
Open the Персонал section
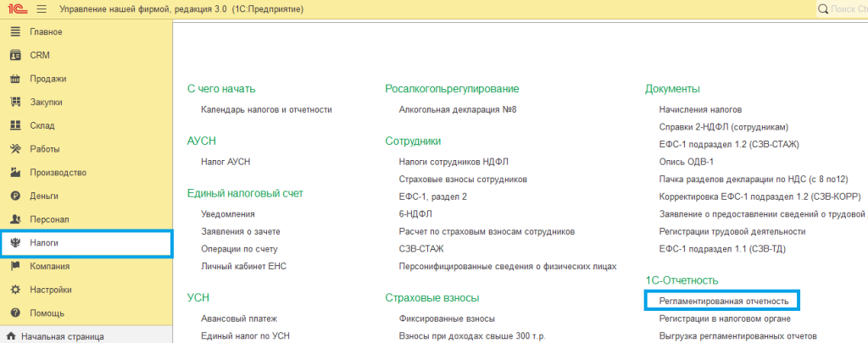pyautogui.click(x=48, y=219)
